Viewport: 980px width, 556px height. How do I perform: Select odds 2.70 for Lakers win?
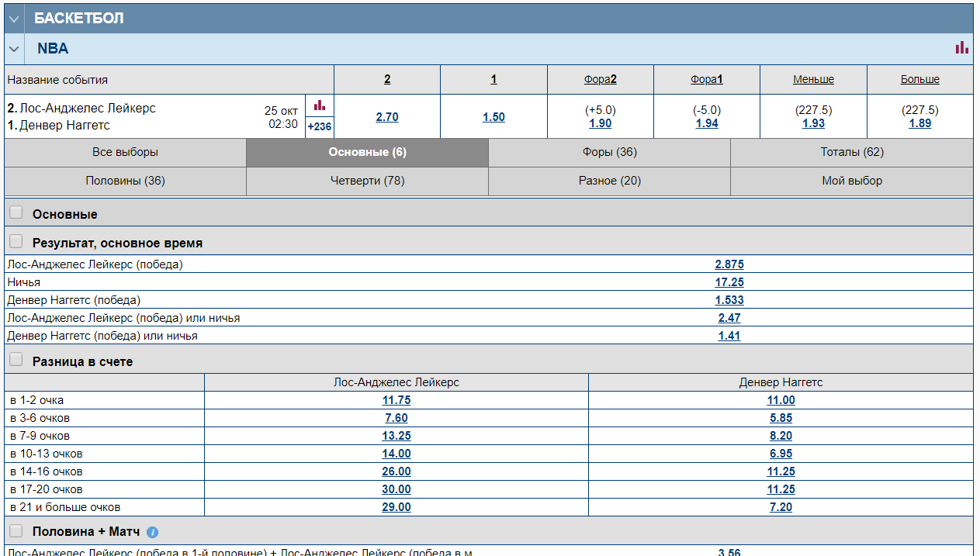pyautogui.click(x=387, y=117)
